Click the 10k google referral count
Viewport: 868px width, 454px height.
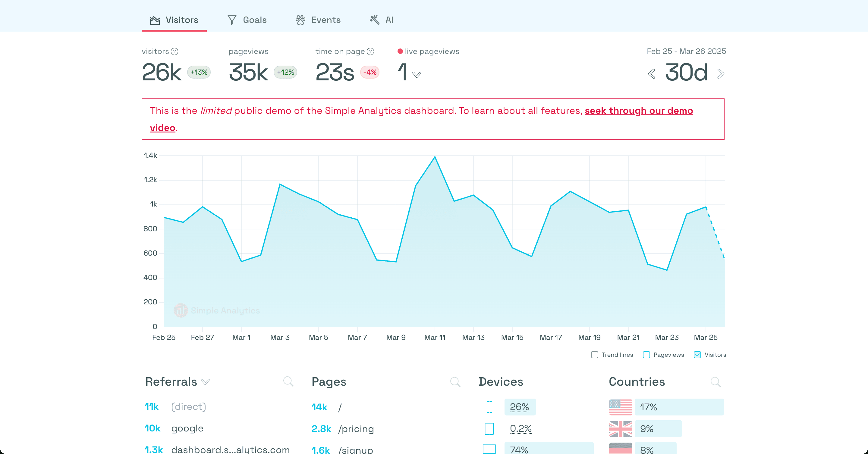[153, 428]
